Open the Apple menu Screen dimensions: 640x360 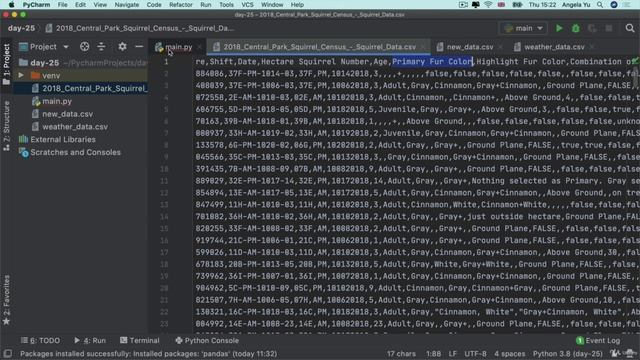point(11,5)
